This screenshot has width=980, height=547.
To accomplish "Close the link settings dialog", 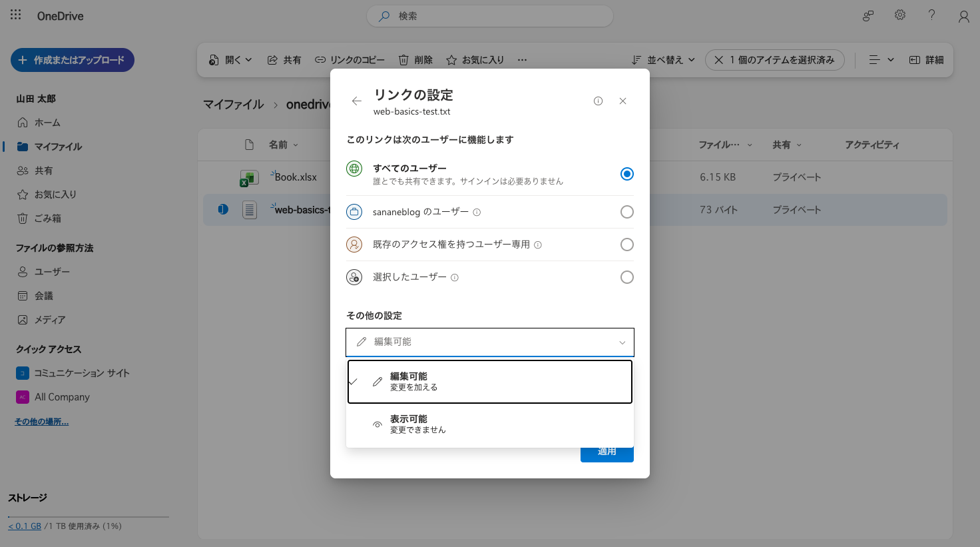I will pos(622,101).
